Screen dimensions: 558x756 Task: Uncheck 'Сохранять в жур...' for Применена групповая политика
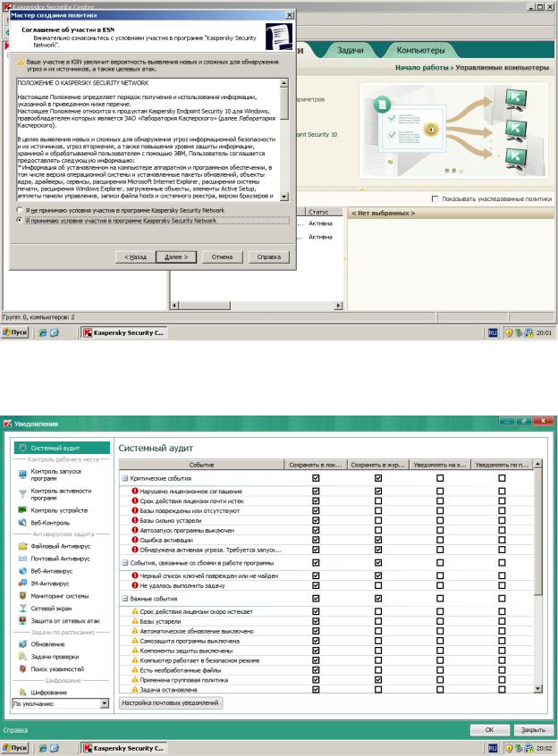pyautogui.click(x=378, y=680)
